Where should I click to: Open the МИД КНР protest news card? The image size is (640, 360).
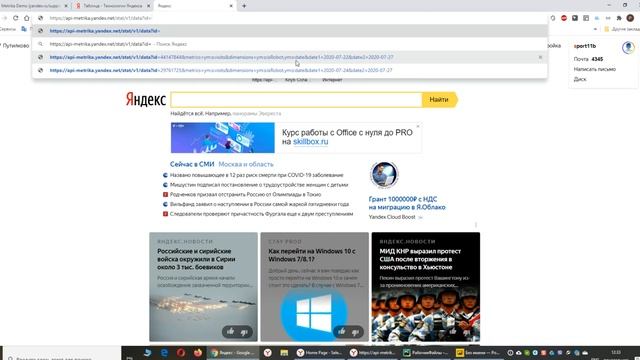pyautogui.click(x=426, y=287)
